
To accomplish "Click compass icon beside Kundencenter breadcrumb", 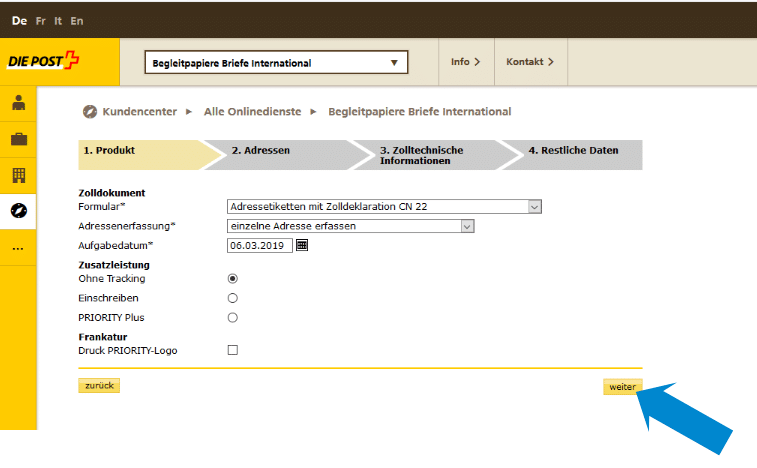I will pyautogui.click(x=89, y=112).
